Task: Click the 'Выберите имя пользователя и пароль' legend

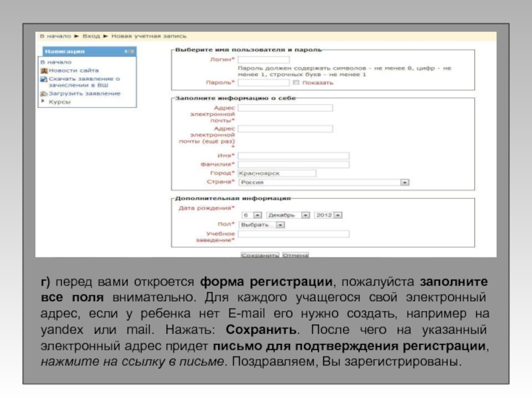Action: pos(248,50)
